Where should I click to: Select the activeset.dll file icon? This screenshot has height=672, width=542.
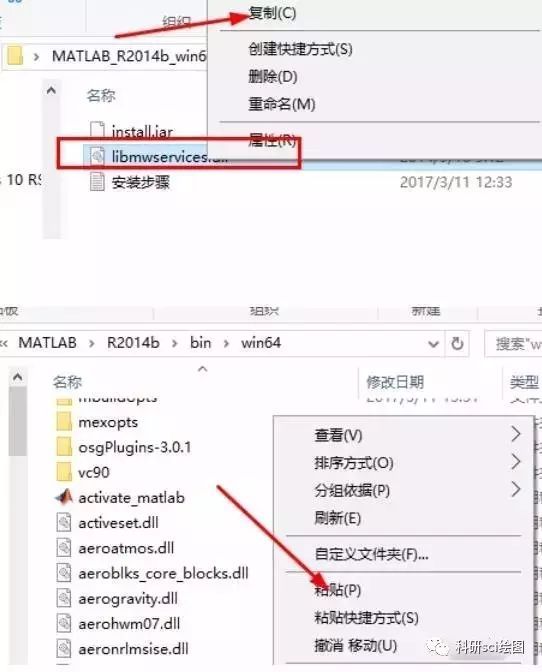pyautogui.click(x=64, y=523)
